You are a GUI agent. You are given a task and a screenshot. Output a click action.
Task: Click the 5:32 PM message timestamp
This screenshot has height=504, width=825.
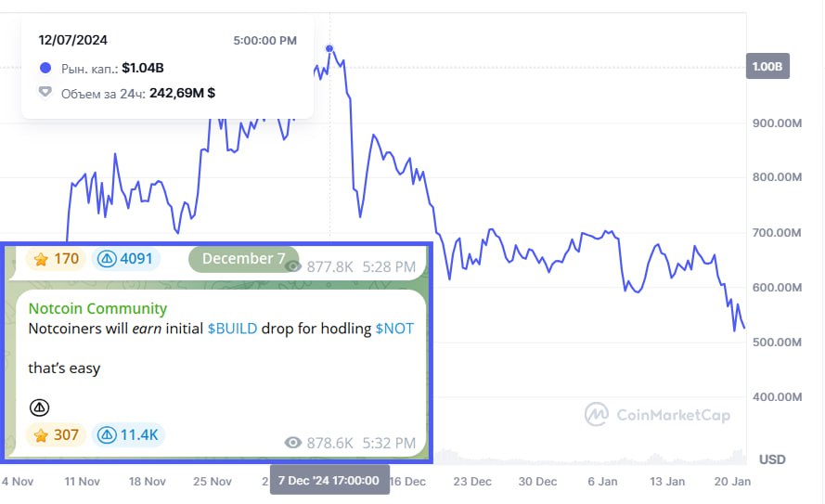389,443
